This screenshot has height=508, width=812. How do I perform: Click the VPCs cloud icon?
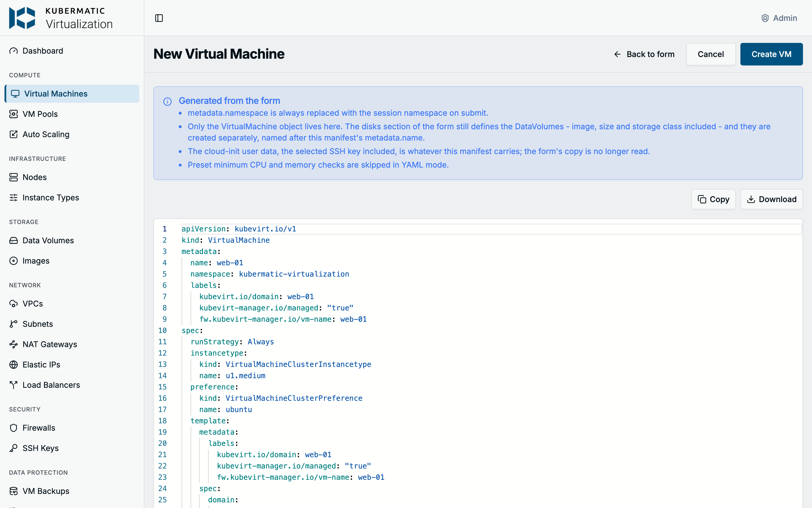tap(14, 304)
